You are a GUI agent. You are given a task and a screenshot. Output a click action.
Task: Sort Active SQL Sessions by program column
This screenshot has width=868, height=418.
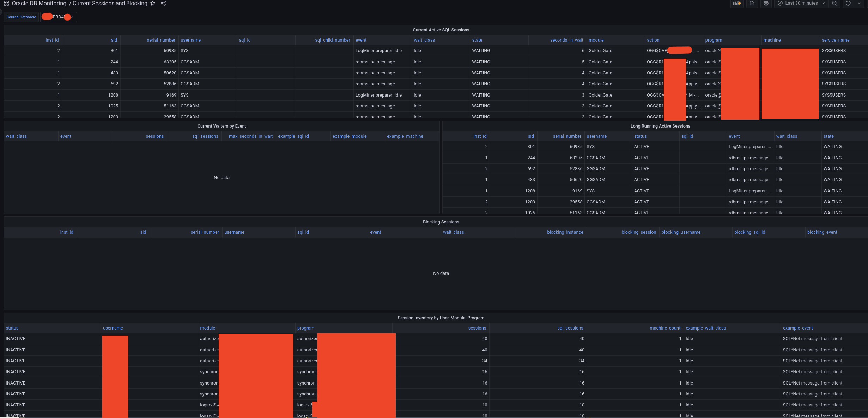(714, 40)
